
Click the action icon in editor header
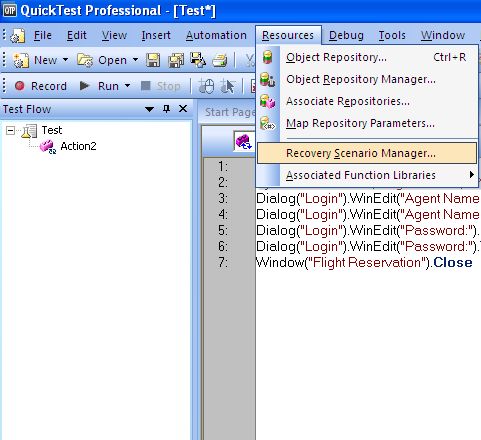tap(244, 142)
